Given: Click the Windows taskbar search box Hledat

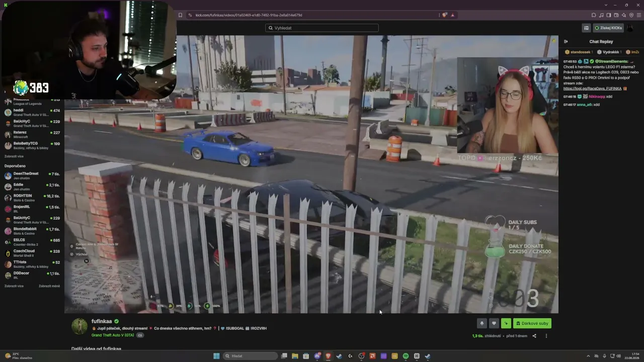Looking at the screenshot, I should [x=251, y=356].
